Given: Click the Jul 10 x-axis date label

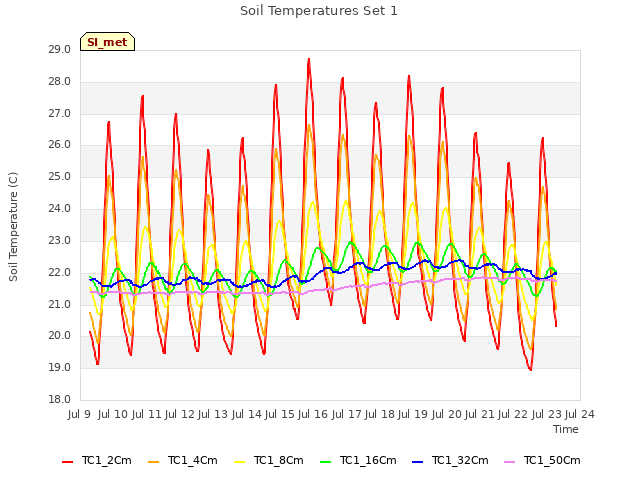Looking at the screenshot, I should pos(112,414).
